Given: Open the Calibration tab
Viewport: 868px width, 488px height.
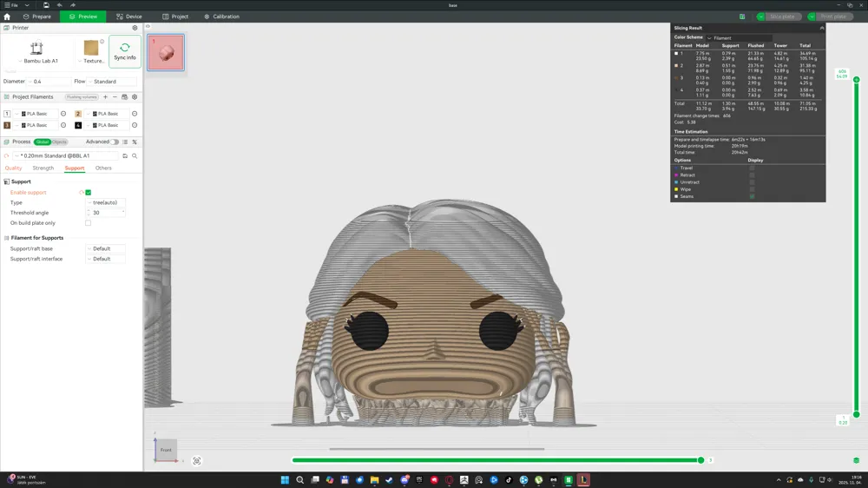Looking at the screenshot, I should (x=221, y=16).
